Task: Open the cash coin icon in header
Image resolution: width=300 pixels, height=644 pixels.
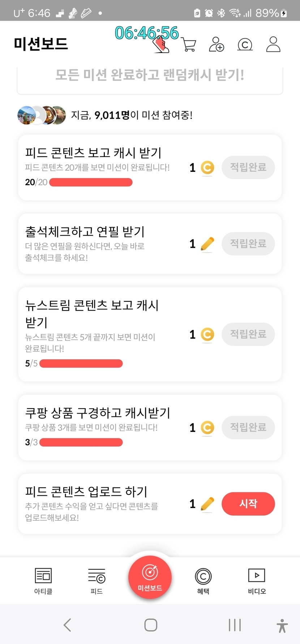Action: pos(245,45)
